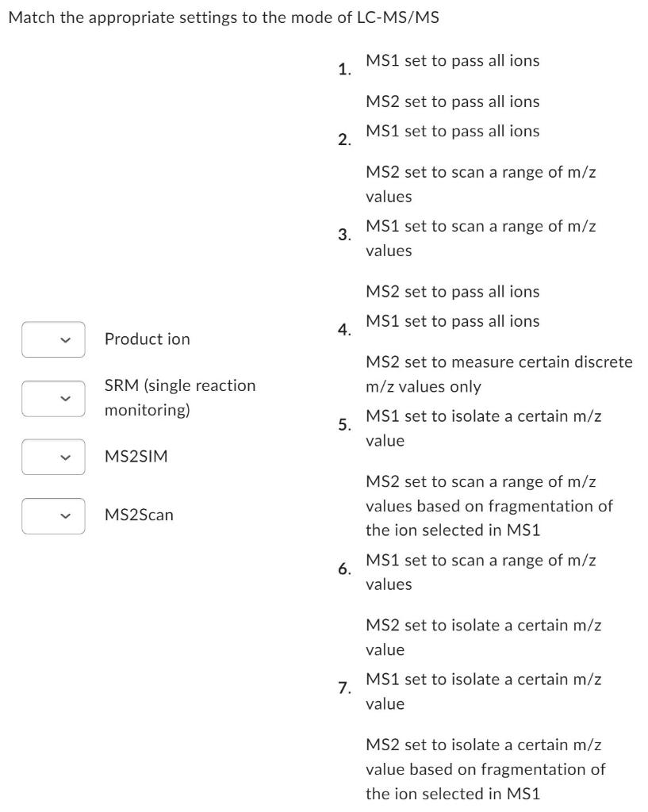Click the MS2Scan label text
Image resolution: width=648 pixels, height=812 pixels.
pyautogui.click(x=139, y=515)
